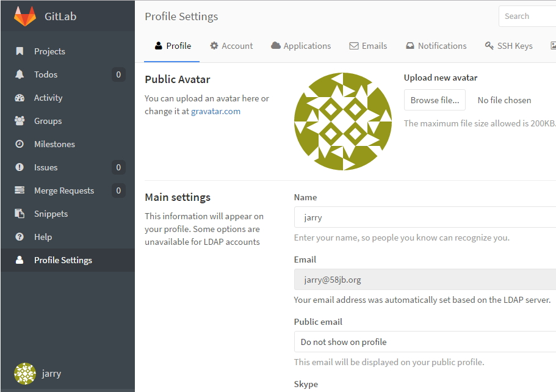Open the Applications tab
This screenshot has width=556, height=392.
coord(301,46)
